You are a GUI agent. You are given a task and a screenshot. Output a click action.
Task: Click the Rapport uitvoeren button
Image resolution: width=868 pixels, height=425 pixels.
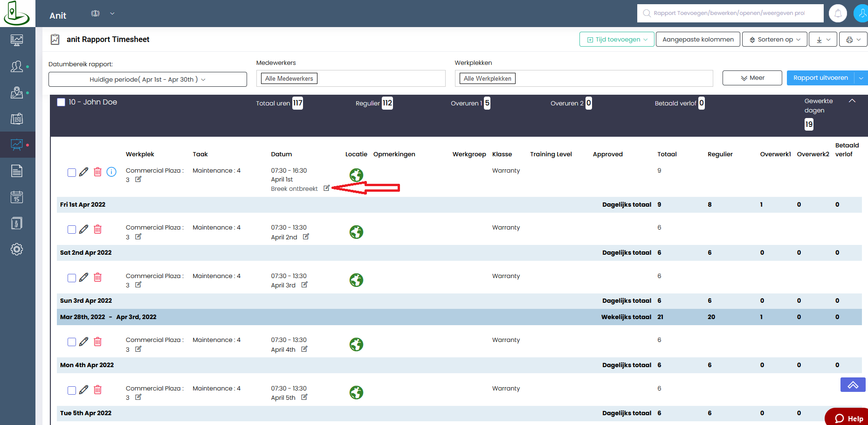820,78
